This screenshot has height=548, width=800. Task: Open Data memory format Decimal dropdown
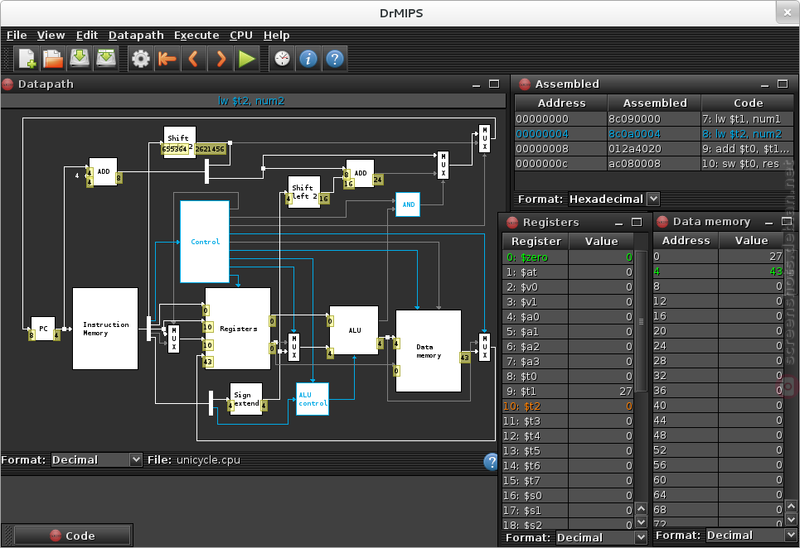[x=752, y=535]
